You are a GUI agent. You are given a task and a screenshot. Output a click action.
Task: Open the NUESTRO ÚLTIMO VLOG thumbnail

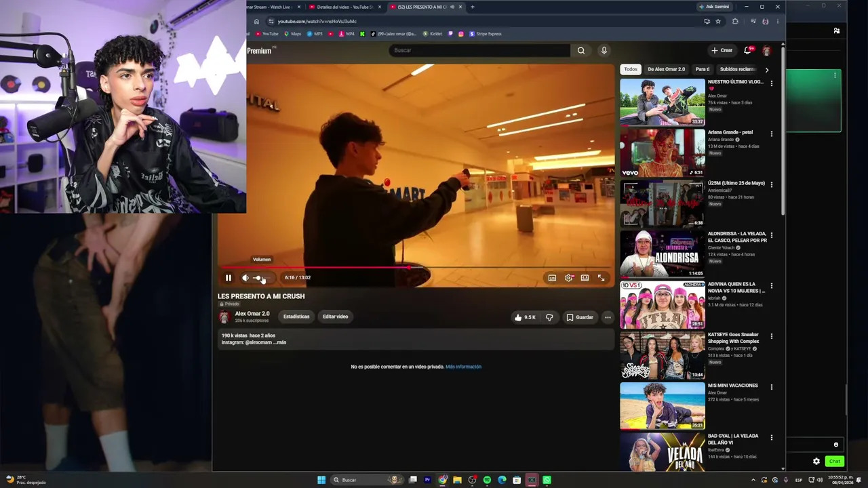coord(663,102)
